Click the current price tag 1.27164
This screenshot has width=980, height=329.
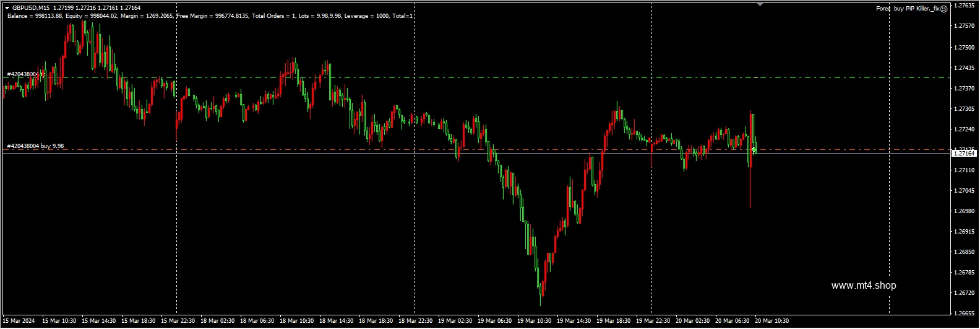pos(965,153)
